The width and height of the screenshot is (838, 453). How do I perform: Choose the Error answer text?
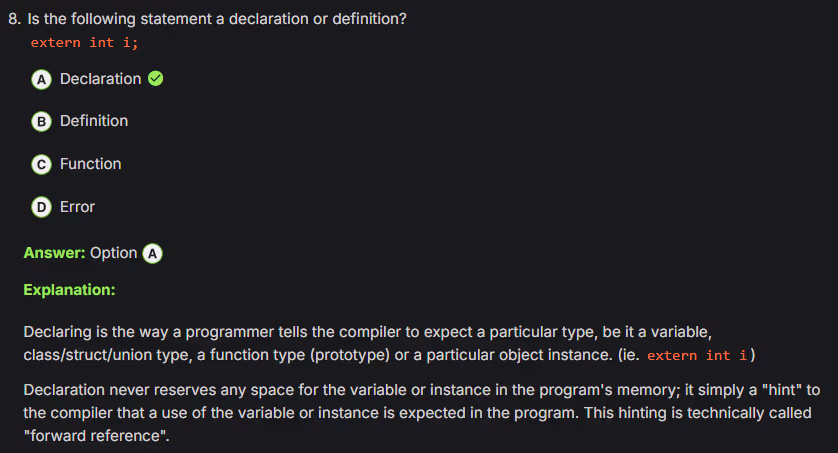(x=77, y=207)
